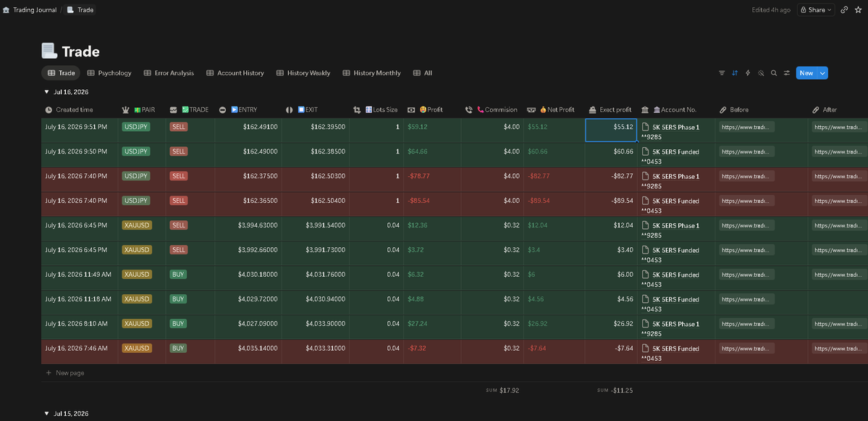Switch to the History Monthly tab

coord(371,73)
